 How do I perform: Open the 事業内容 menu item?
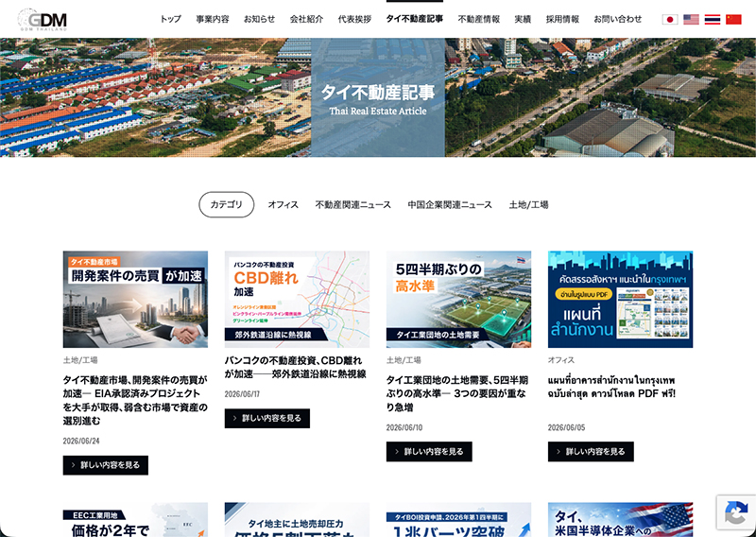pyautogui.click(x=213, y=19)
